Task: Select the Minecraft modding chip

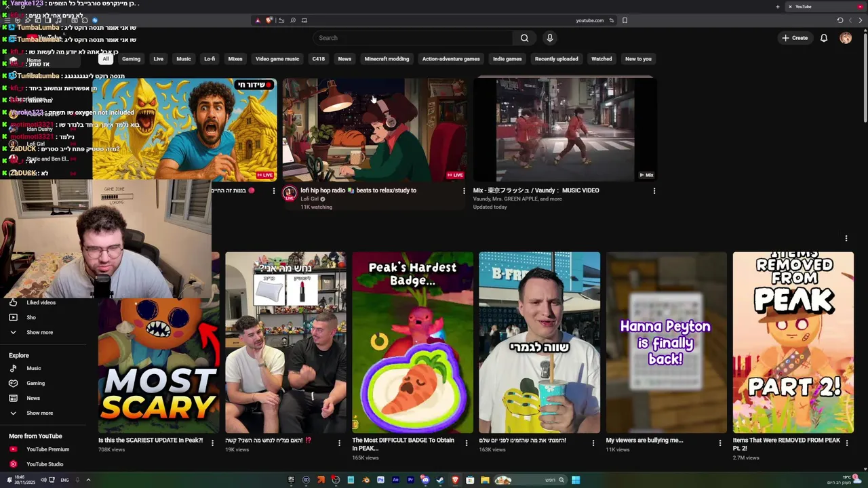Action: pos(387,59)
